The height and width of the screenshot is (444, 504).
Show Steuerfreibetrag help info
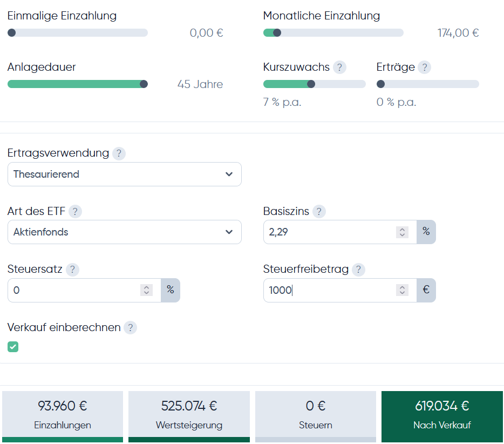[x=358, y=269]
